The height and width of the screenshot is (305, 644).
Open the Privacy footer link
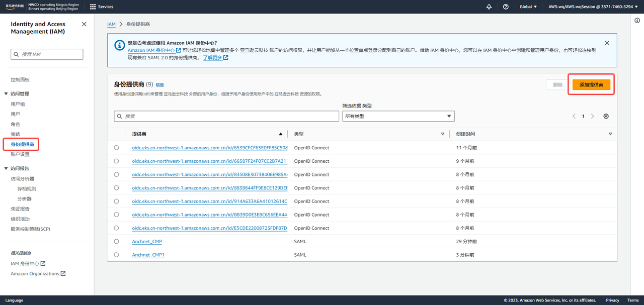(612, 300)
